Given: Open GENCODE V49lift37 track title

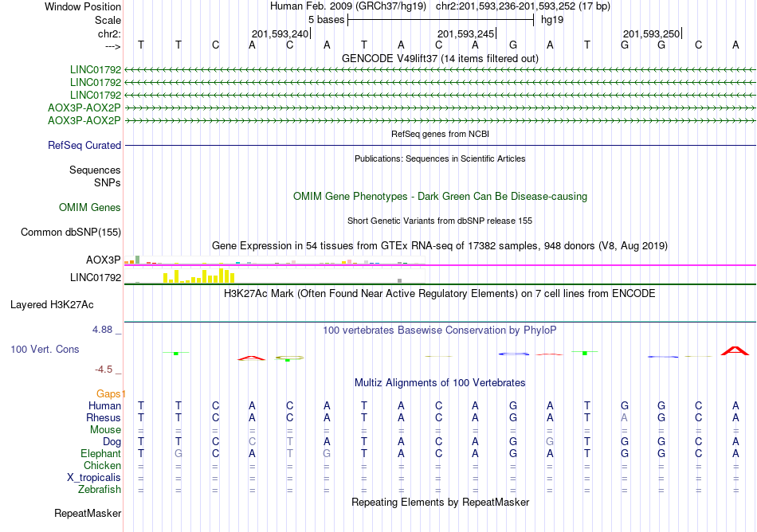Looking at the screenshot, I should coord(440,58).
